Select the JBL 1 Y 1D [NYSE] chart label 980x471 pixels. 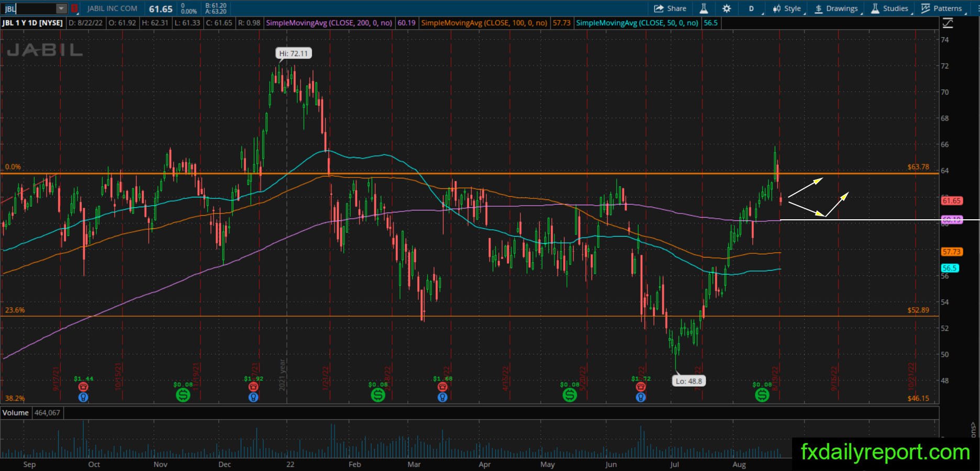tap(32, 23)
